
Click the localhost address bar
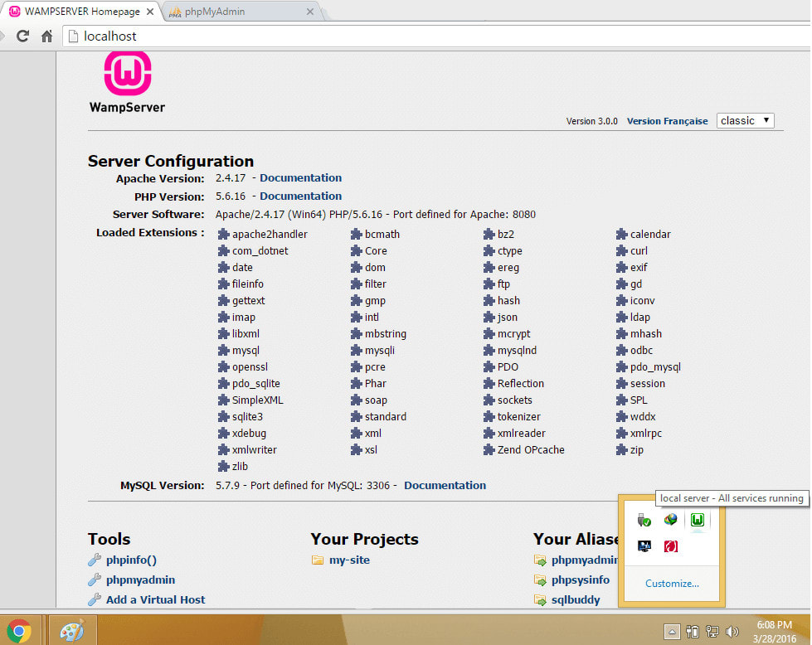415,36
